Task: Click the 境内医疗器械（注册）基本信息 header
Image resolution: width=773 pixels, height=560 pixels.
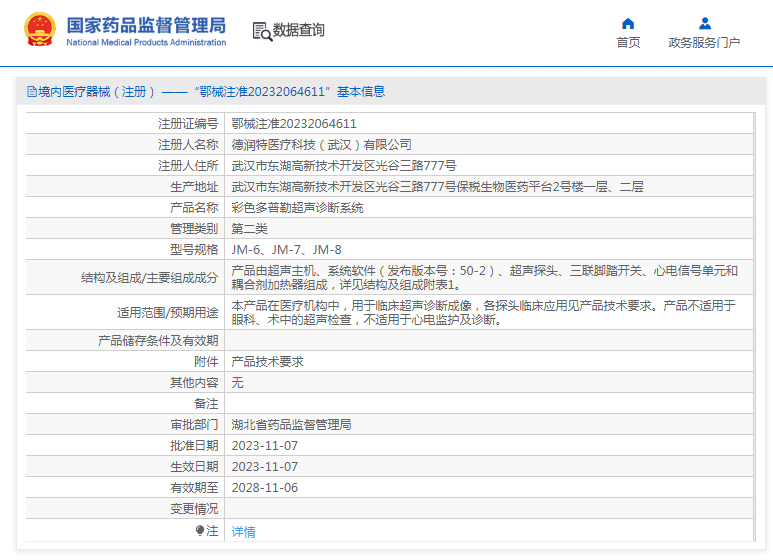Action: tap(206, 92)
